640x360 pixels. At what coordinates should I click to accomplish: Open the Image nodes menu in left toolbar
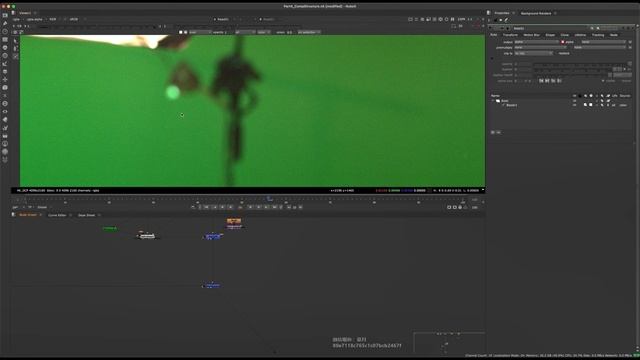point(5,15)
